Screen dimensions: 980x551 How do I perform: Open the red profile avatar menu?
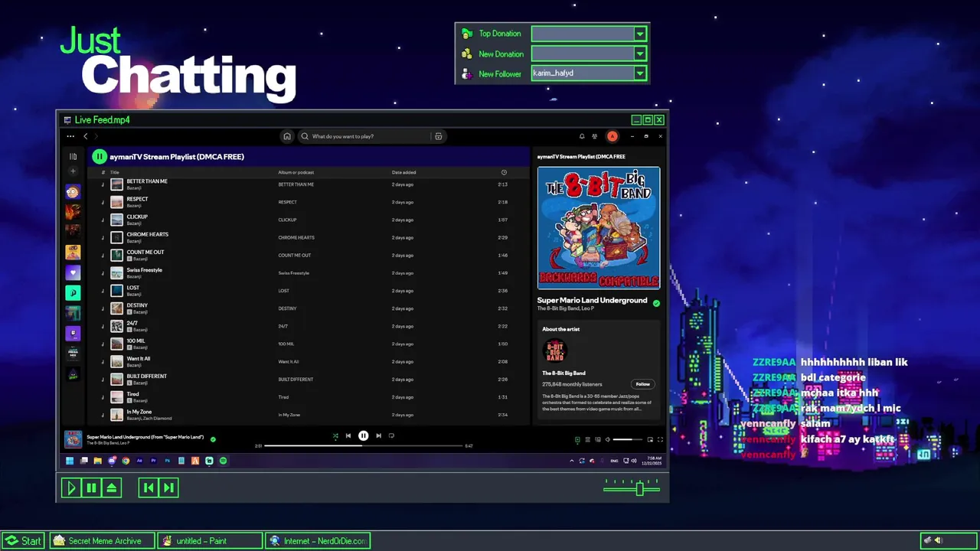(612, 136)
